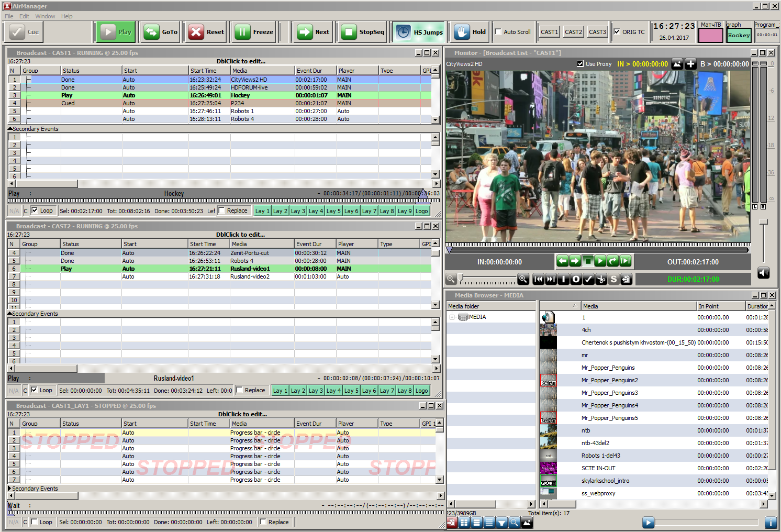The height and width of the screenshot is (532, 781).
Task: Click the GoTo toolbar button
Action: coord(161,32)
